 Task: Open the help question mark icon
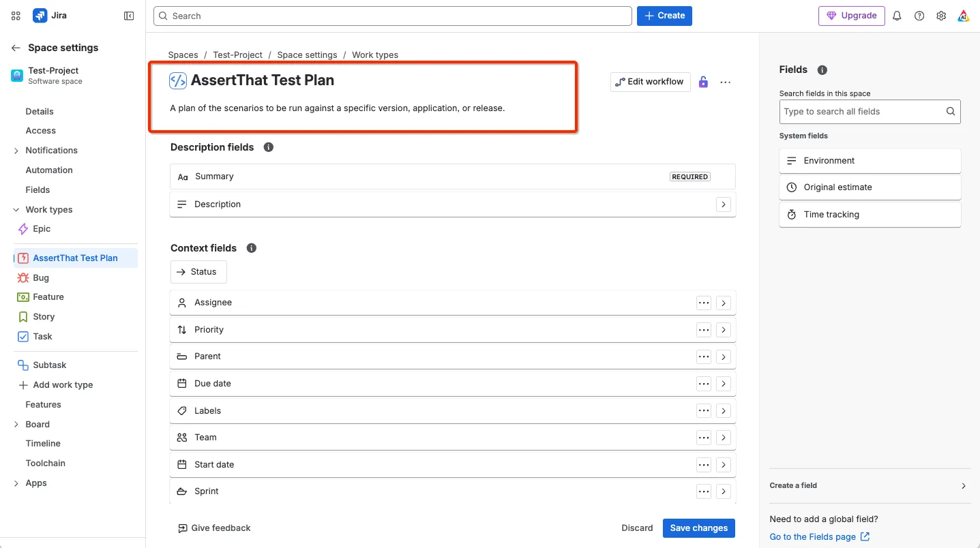(919, 16)
